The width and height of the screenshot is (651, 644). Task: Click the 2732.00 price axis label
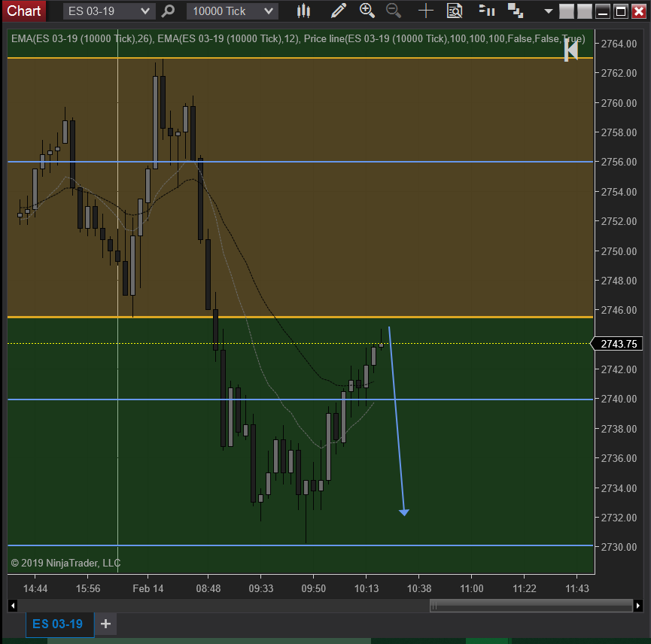[x=619, y=518]
